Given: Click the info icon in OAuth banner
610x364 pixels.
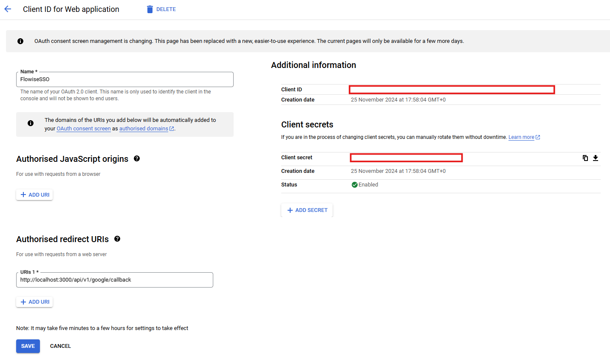Looking at the screenshot, I should (20, 41).
